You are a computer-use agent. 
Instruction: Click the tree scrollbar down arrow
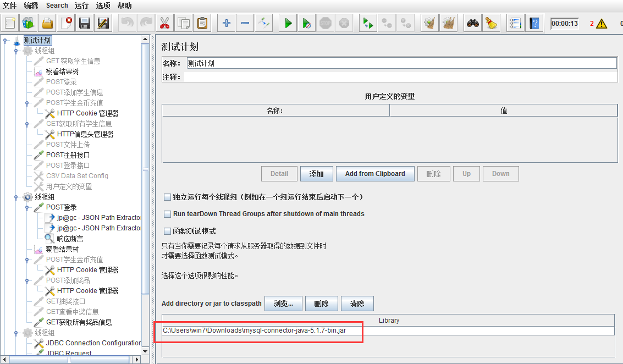(145, 351)
